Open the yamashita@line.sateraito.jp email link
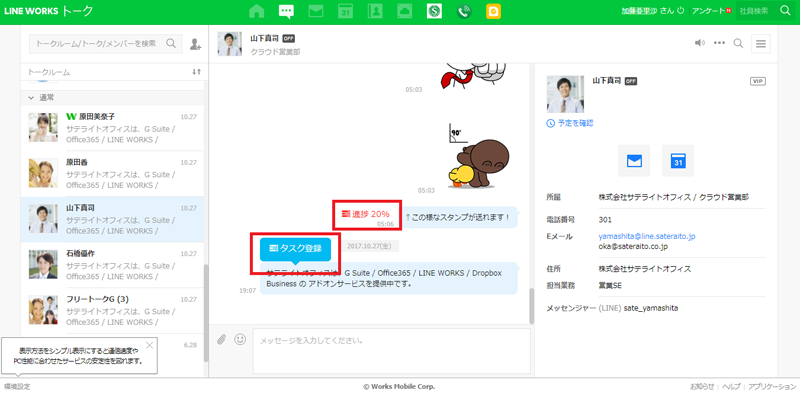The height and width of the screenshot is (393, 800). (647, 237)
